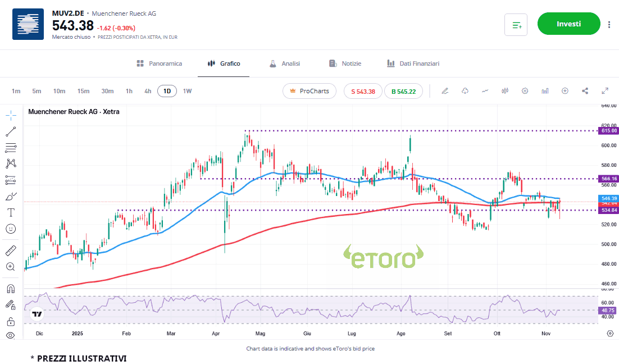Screen dimensions: 619x364
Task: Open the three-dot more options menu
Action: pyautogui.click(x=609, y=24)
